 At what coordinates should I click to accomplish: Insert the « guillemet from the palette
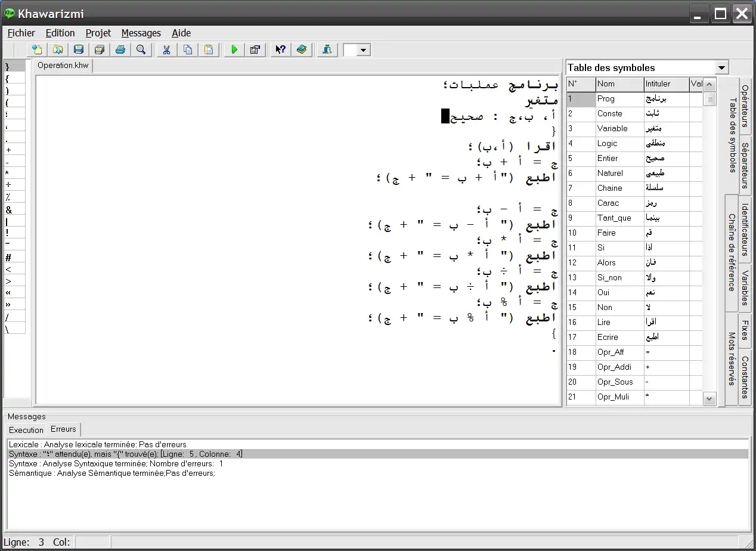coord(14,293)
